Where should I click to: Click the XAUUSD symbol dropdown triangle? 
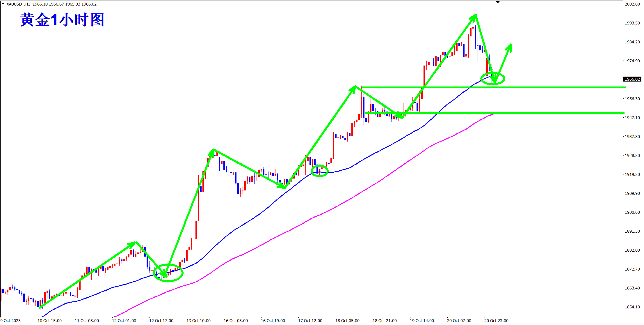(x=3, y=4)
